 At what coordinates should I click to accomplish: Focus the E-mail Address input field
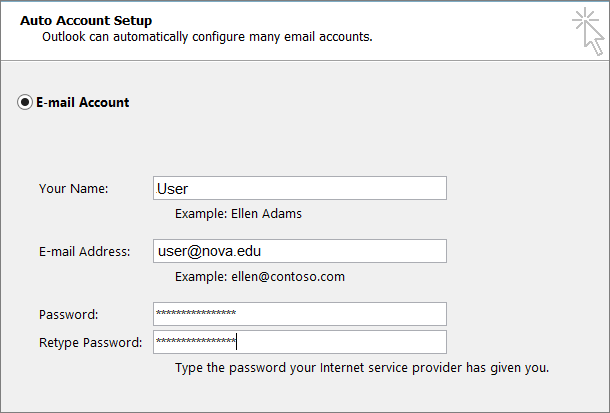[x=300, y=251]
